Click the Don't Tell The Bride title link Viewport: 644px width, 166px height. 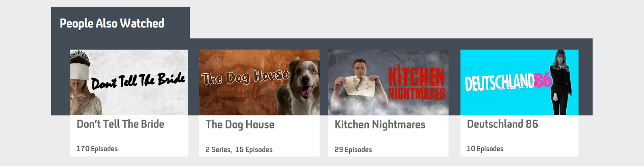(120, 124)
